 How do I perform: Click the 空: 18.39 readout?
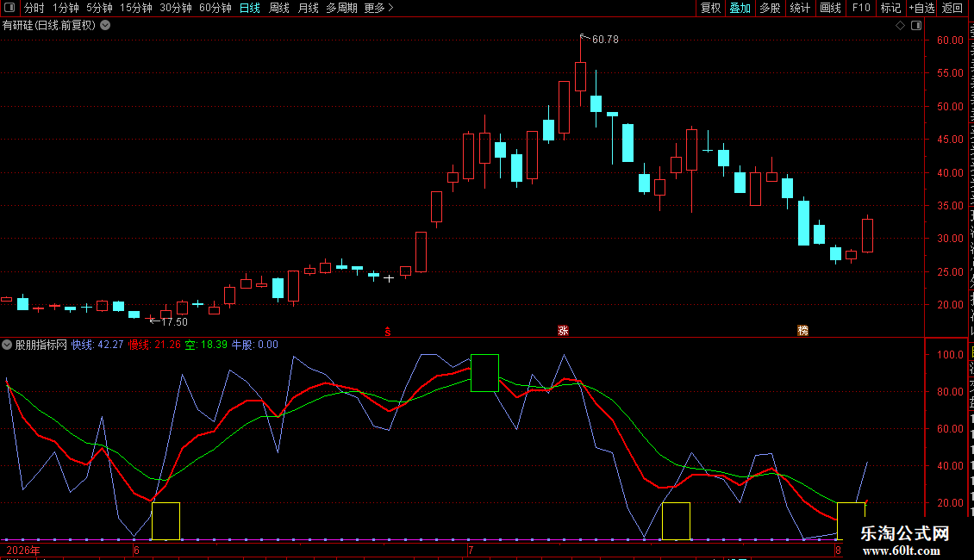206,345
